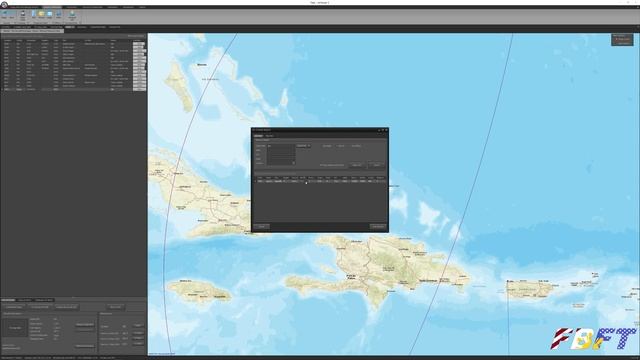Viewport: 640px width, 360px height.
Task: Click the dialog's top text input field
Action: click(281, 146)
